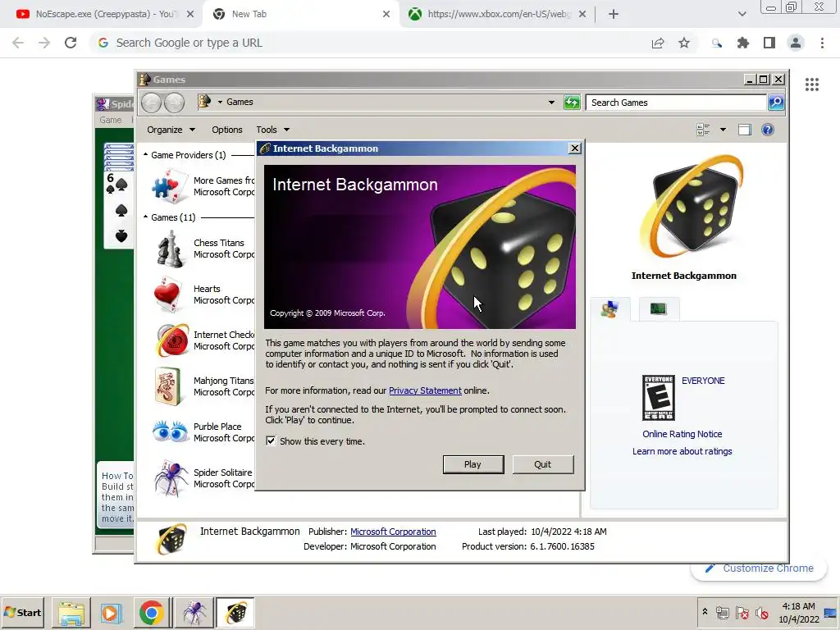This screenshot has height=630, width=840.
Task: Open the Online Rating Notice link
Action: (682, 434)
